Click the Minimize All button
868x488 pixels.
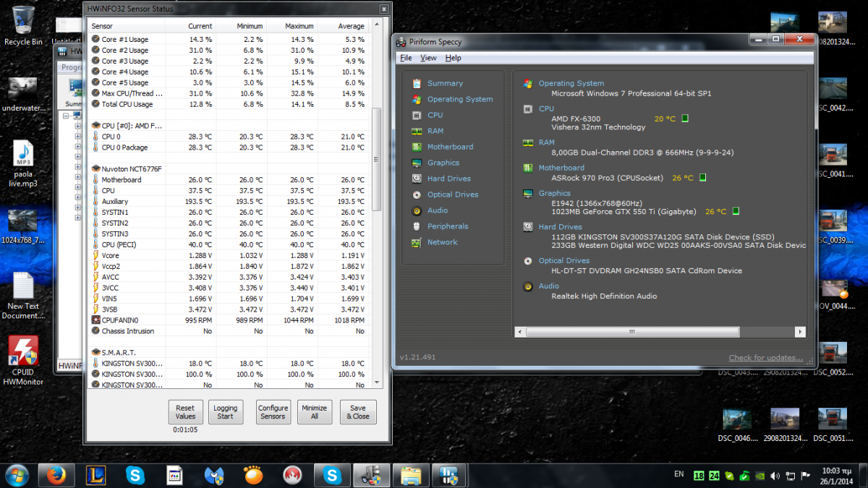(x=314, y=412)
